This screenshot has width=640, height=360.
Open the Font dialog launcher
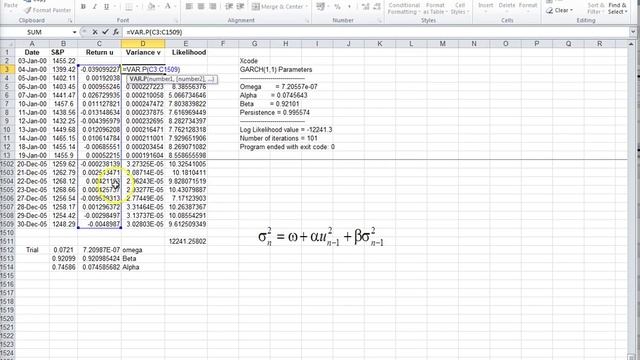[176, 20]
